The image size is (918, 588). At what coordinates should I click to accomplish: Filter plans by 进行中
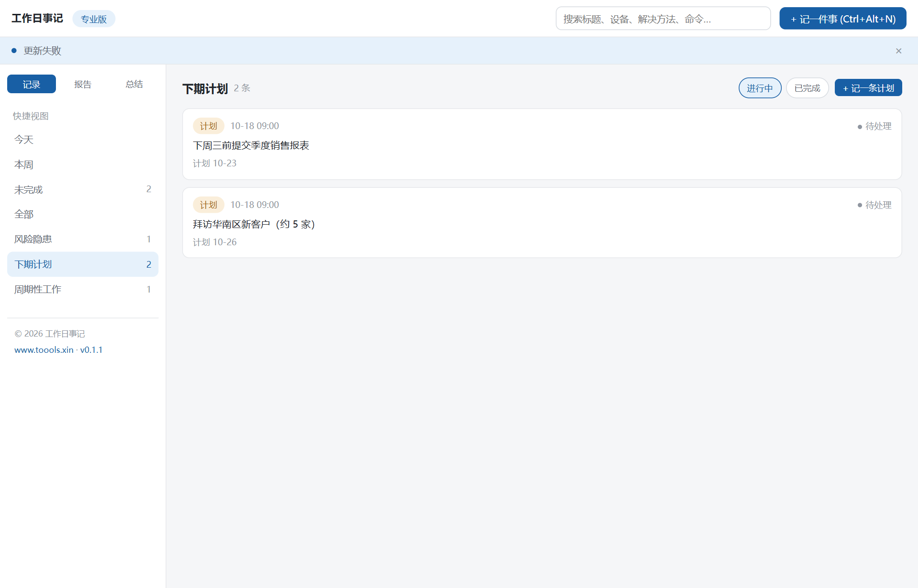(760, 88)
